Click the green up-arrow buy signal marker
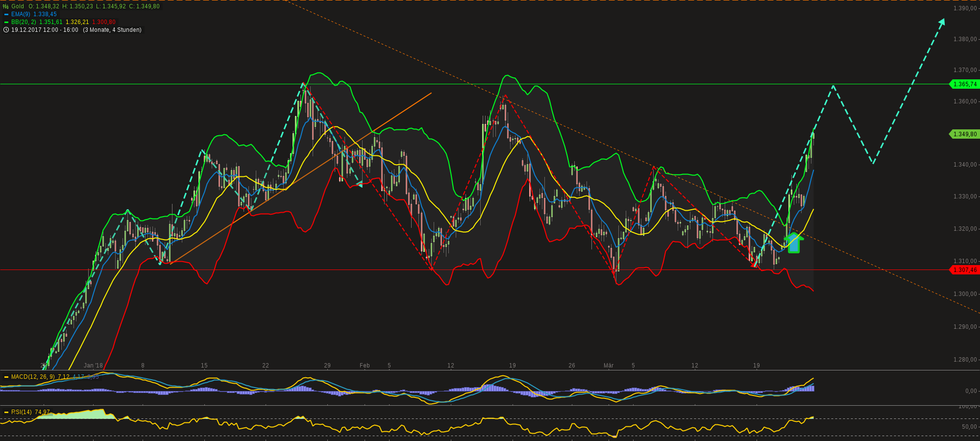The width and height of the screenshot is (980, 441). point(793,243)
